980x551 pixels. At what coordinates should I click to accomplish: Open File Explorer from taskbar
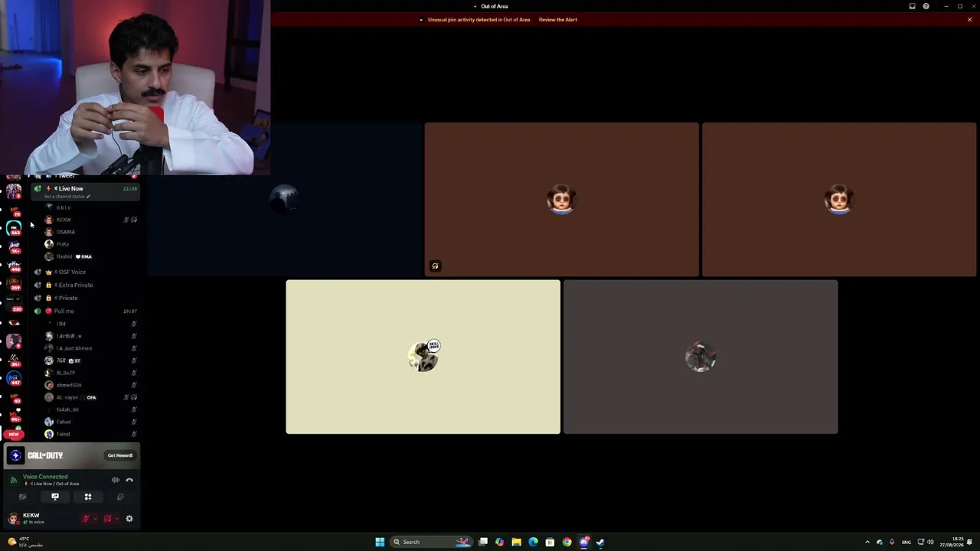coord(517,542)
